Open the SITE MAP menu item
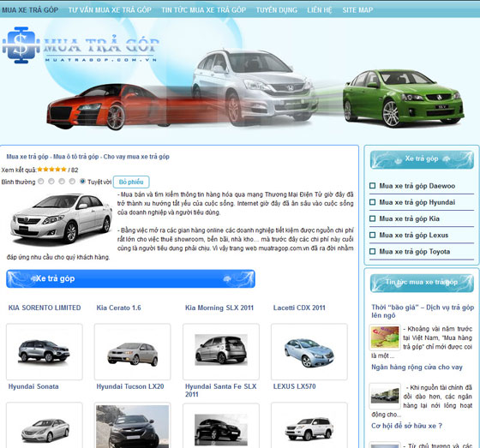 (357, 10)
